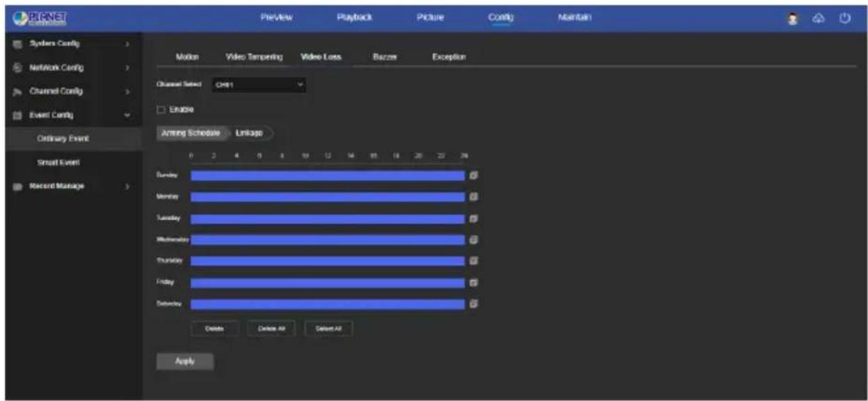Copy Tuesday schedule using its copy icon
Image resolution: width=868 pixels, height=401 pixels.
coord(473,219)
